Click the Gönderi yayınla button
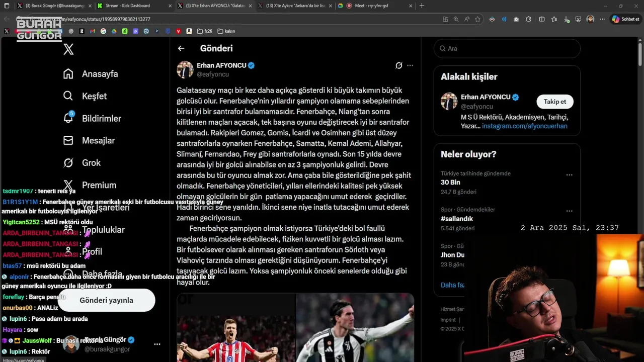Image resolution: width=644 pixels, height=362 pixels. (x=106, y=300)
